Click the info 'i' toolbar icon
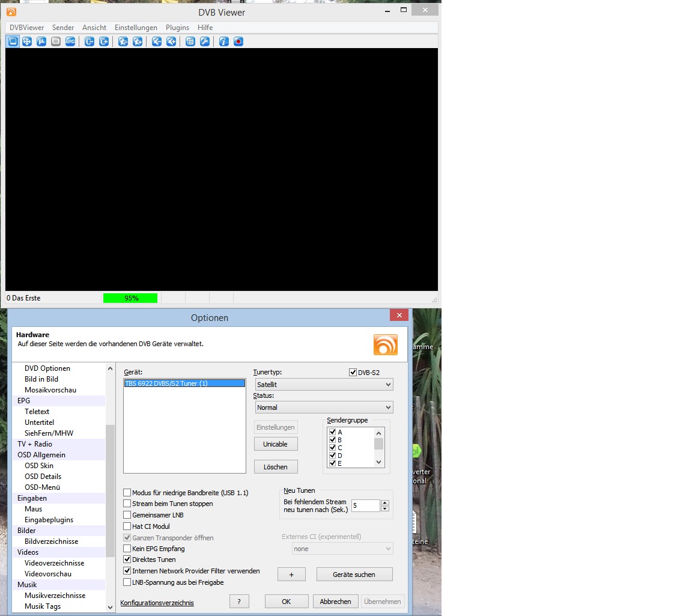This screenshot has width=692, height=616. 223,41
